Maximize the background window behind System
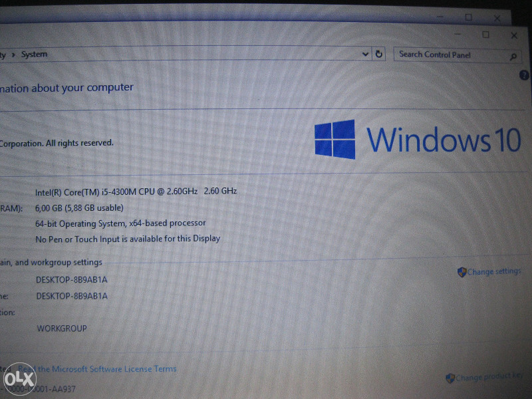This screenshot has width=532, height=399. point(469,17)
